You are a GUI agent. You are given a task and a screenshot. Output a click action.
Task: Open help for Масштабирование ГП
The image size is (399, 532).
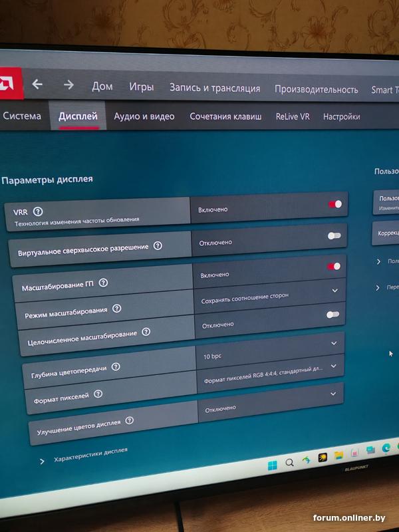[103, 283]
